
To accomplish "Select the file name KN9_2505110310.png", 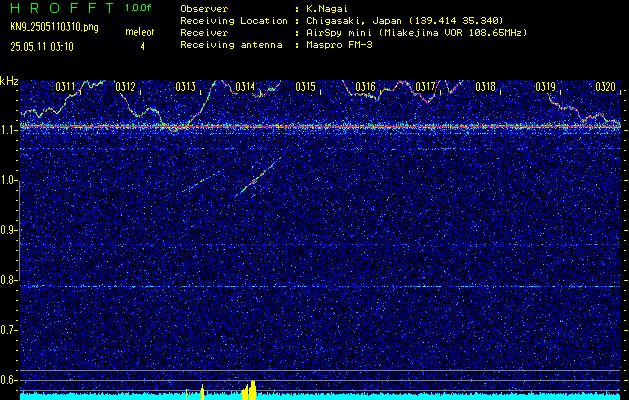I will pyautogui.click(x=55, y=27).
